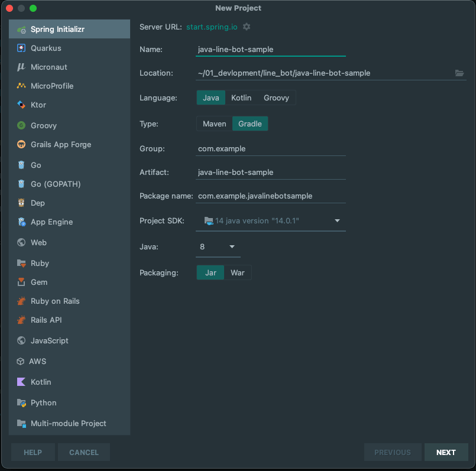Click the Grails App Forge icon
The image size is (476, 471).
(21, 144)
